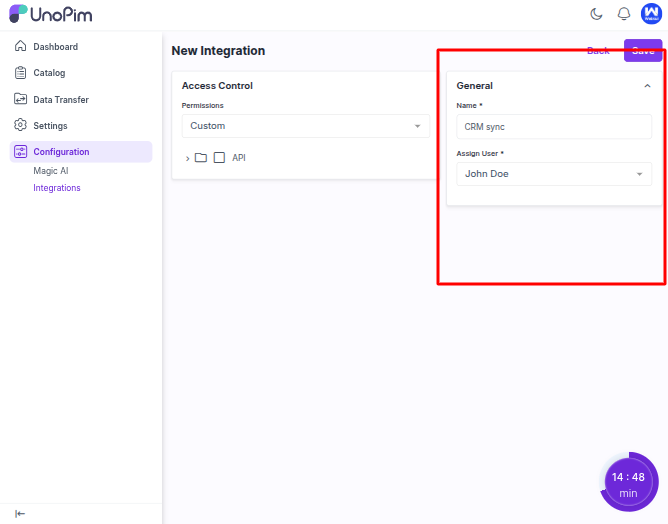Open the user profile avatar
The height and width of the screenshot is (524, 668).
coord(652,14)
